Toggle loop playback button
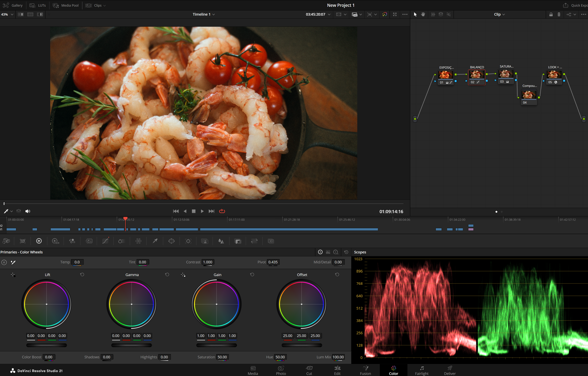The width and height of the screenshot is (588, 376). pos(222,211)
